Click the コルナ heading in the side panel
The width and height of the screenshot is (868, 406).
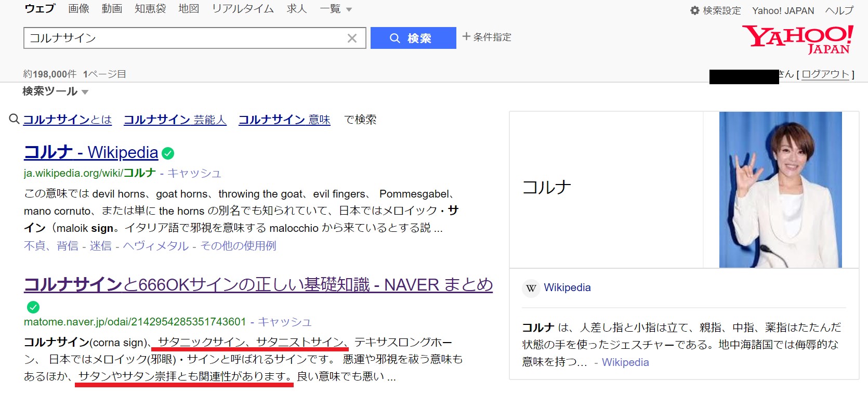(547, 188)
